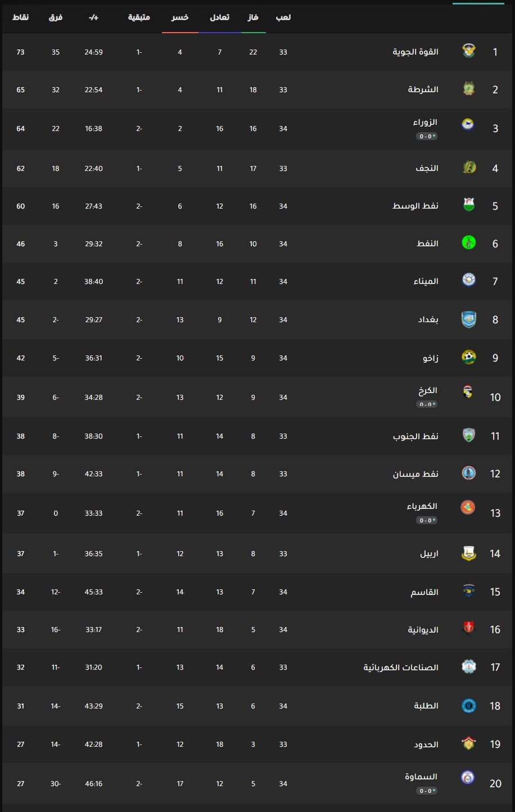The height and width of the screenshot is (812, 515).
Task: Open the النجف team page
Action: pyautogui.click(x=427, y=168)
